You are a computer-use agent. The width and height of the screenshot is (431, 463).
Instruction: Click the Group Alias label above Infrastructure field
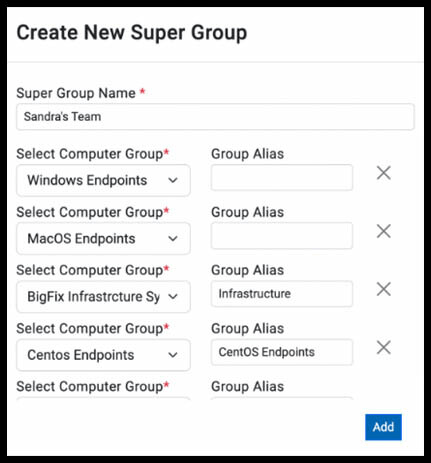(248, 270)
